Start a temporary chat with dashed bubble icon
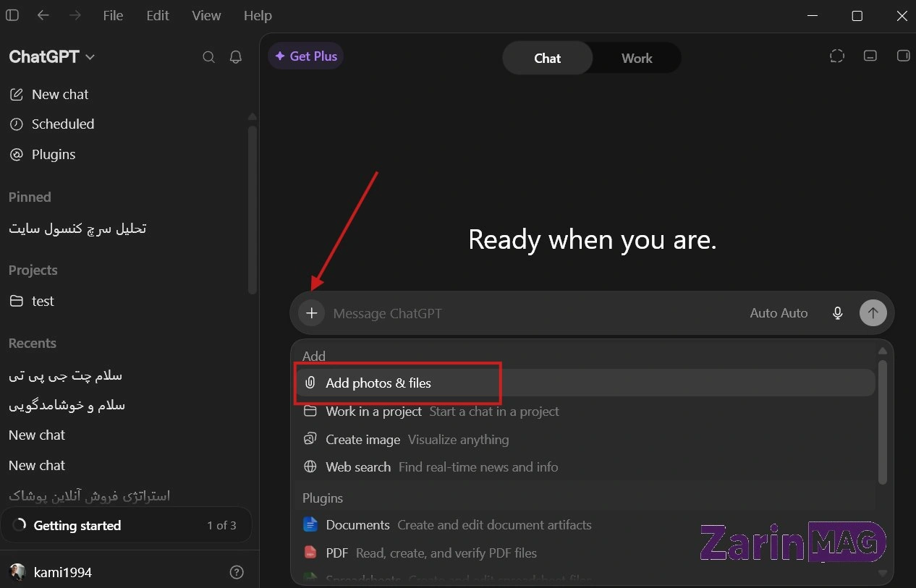Screen dimensions: 916x588 point(837,56)
